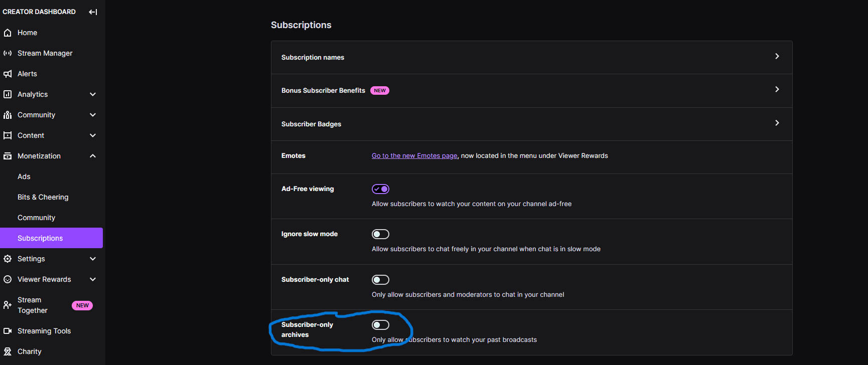
Task: Enable Subscriber-only archives toggle
Action: (380, 325)
